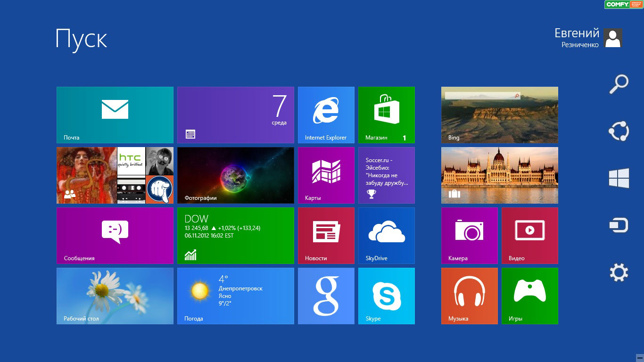Click the Devices charm icon
The height and width of the screenshot is (362, 644).
[619, 225]
